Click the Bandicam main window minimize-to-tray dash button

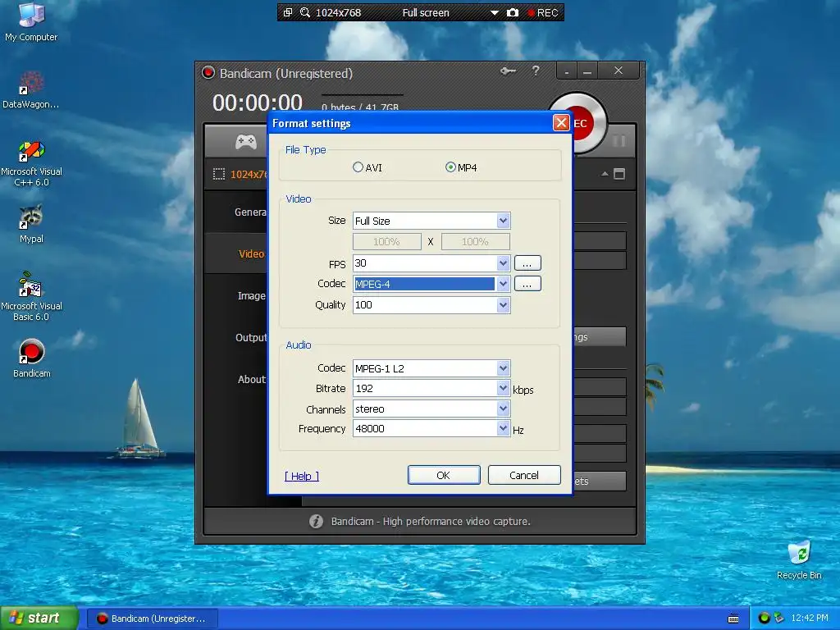click(567, 71)
